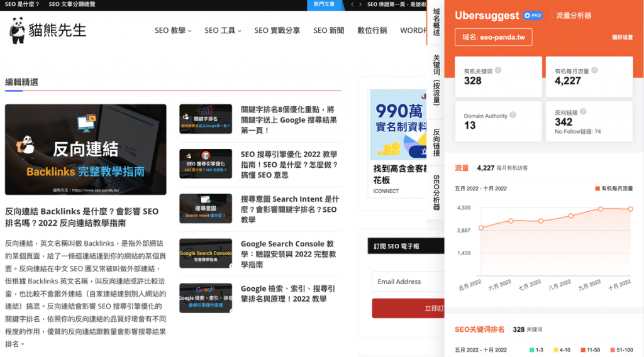Click help icon next to 有机每月流量

pyautogui.click(x=594, y=70)
